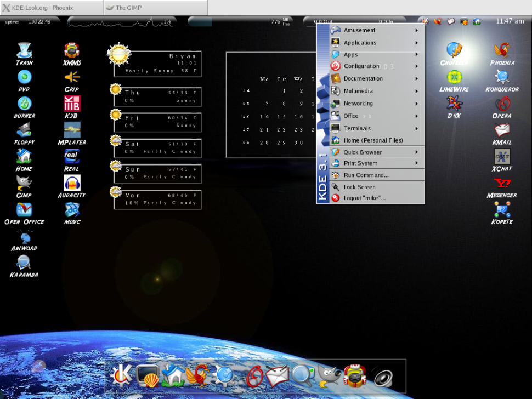Image resolution: width=532 pixels, height=399 pixels.
Task: Open the Floppy desktop icon
Action: pyautogui.click(x=25, y=134)
